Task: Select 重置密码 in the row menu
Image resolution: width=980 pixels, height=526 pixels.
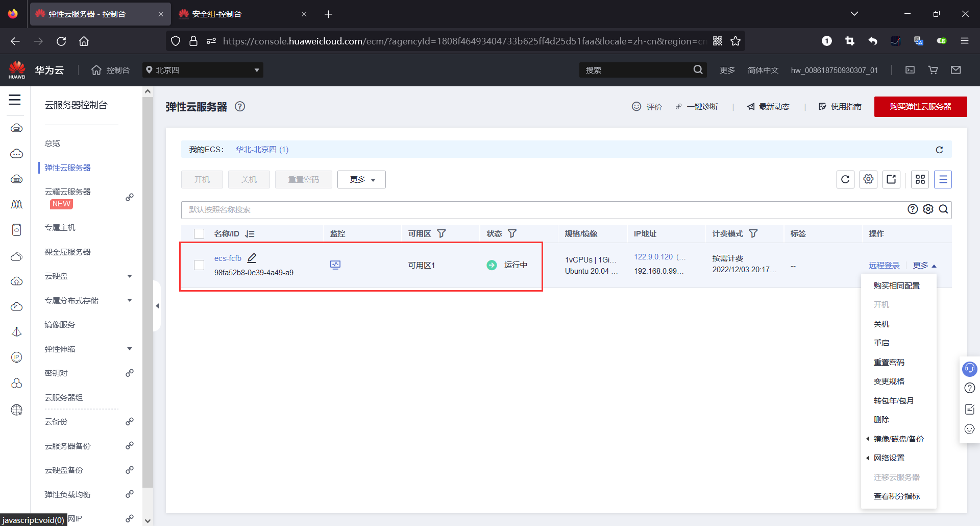Action: point(889,363)
